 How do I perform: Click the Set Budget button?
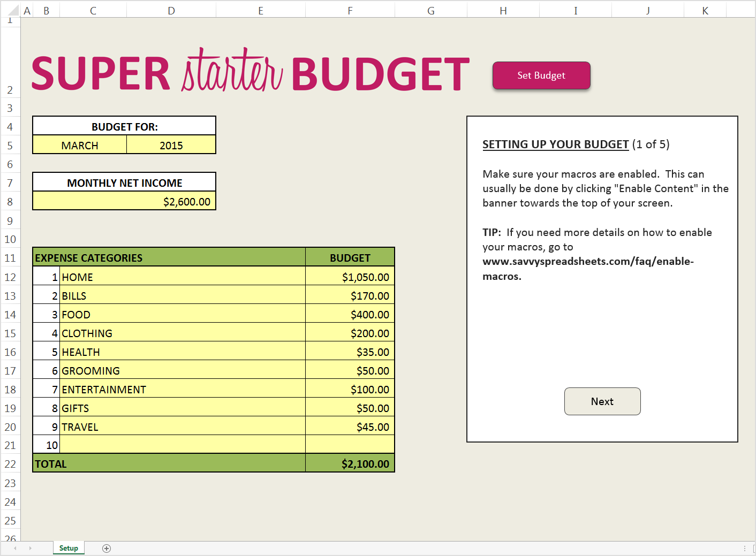(541, 75)
